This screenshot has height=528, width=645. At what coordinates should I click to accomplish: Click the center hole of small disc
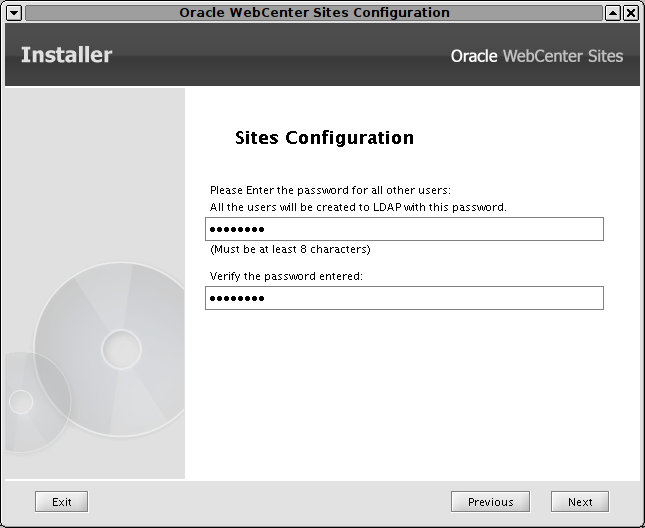click(21, 402)
